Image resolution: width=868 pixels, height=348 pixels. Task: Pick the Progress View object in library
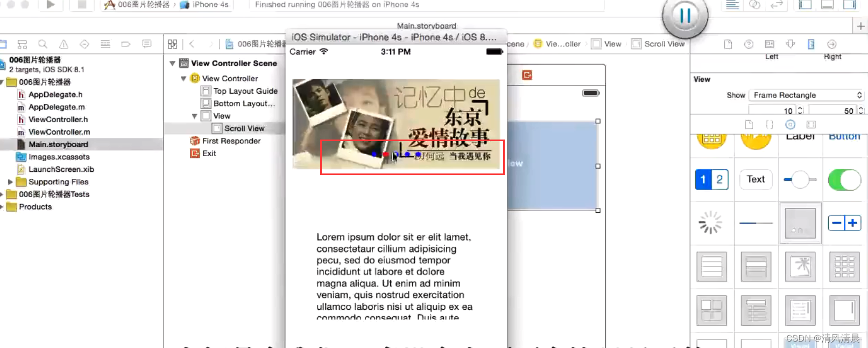[x=756, y=223]
